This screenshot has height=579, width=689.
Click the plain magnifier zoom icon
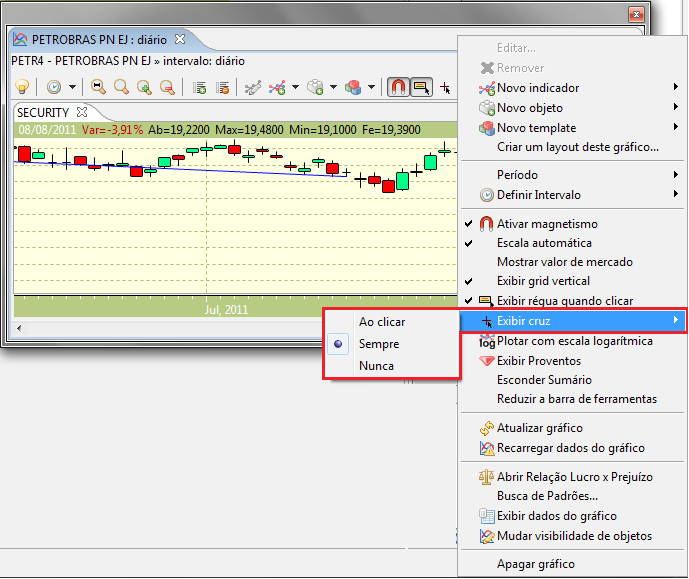(x=121, y=87)
